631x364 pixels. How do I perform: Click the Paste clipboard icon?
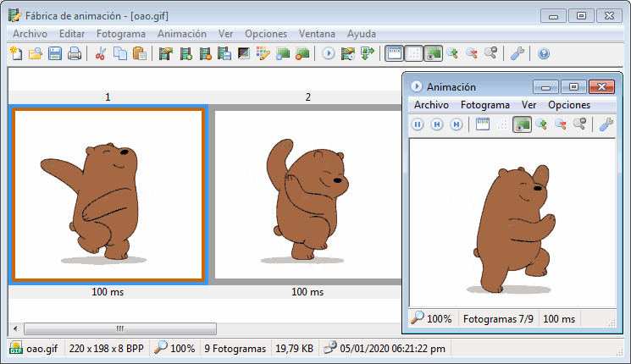click(139, 53)
